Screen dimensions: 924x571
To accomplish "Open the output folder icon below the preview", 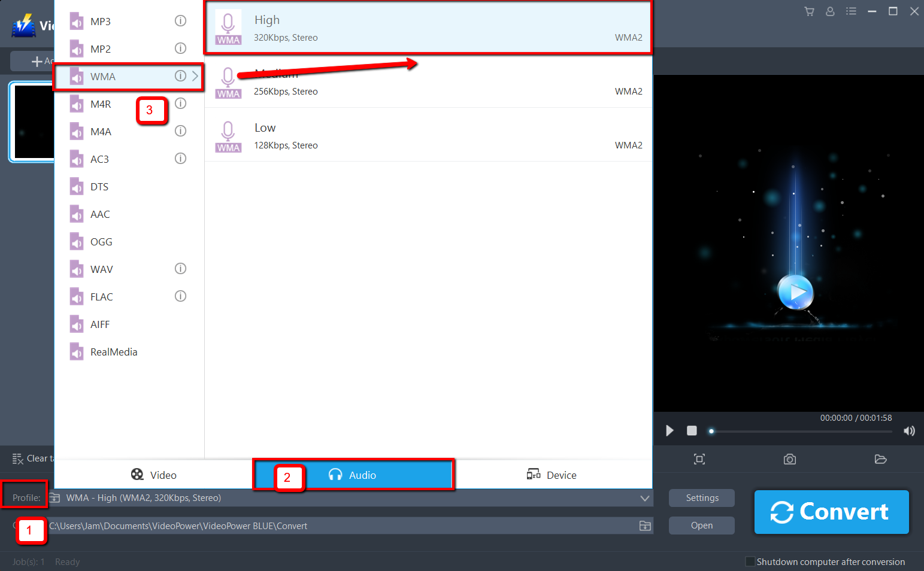I will tap(880, 459).
